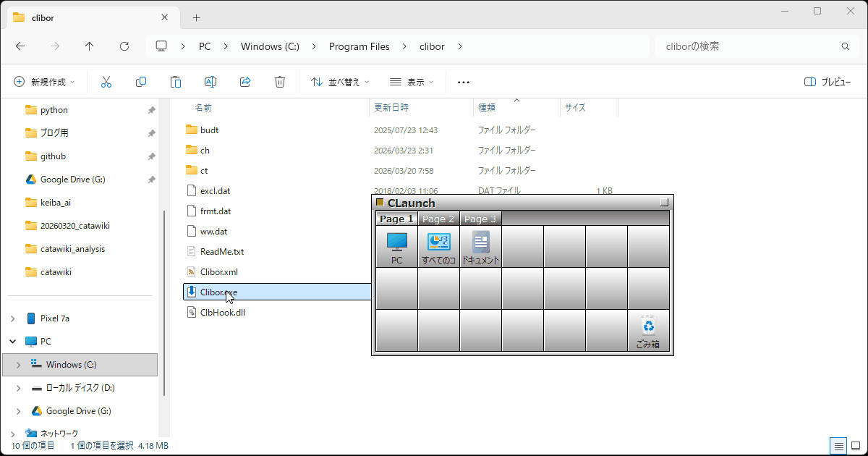Screen dimensions: 868x456
Task: Click the delete trash icon in toolbar
Action: click(280, 82)
